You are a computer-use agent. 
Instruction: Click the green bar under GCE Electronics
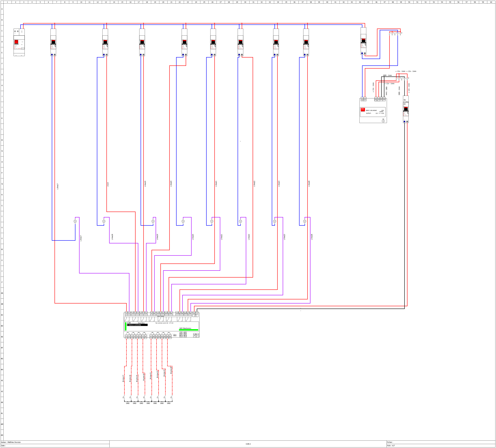click(188, 330)
